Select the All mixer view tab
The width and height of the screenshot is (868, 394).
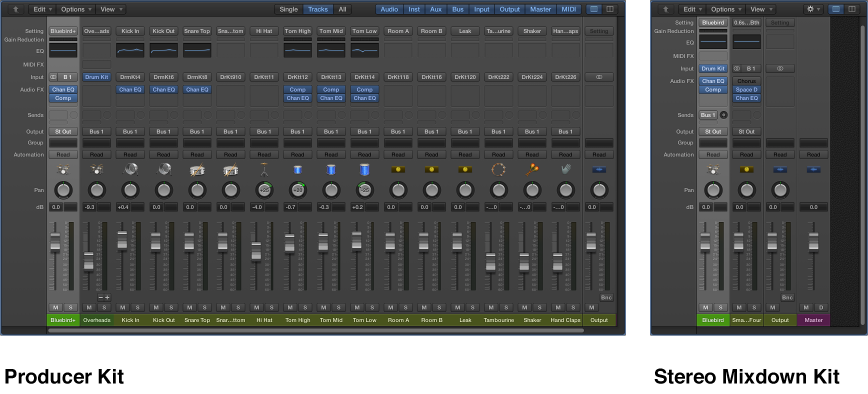click(343, 9)
